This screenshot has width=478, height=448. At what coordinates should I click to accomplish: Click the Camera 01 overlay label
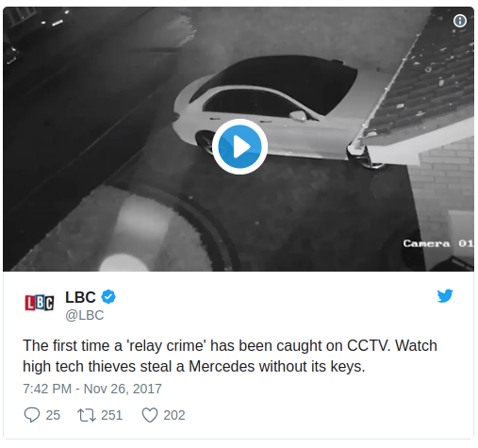click(438, 243)
